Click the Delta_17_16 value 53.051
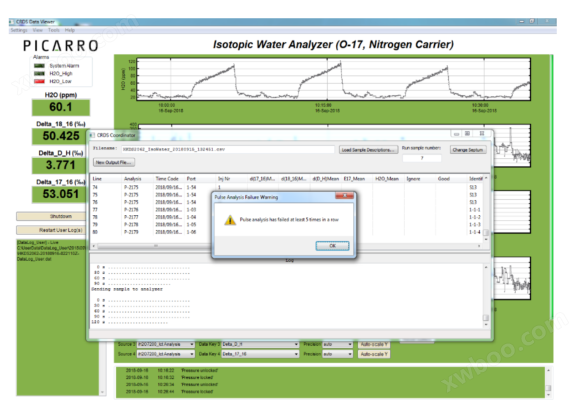This screenshot has height=404, width=580. pos(61,194)
